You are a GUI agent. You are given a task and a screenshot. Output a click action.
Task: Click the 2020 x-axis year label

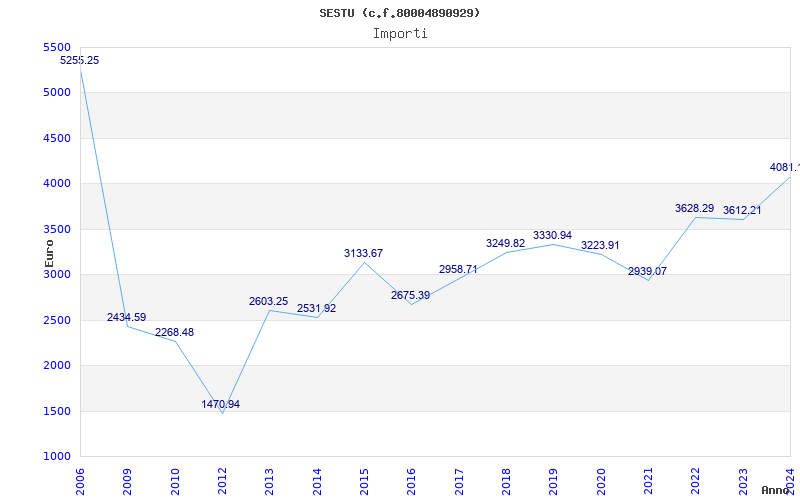tap(601, 482)
